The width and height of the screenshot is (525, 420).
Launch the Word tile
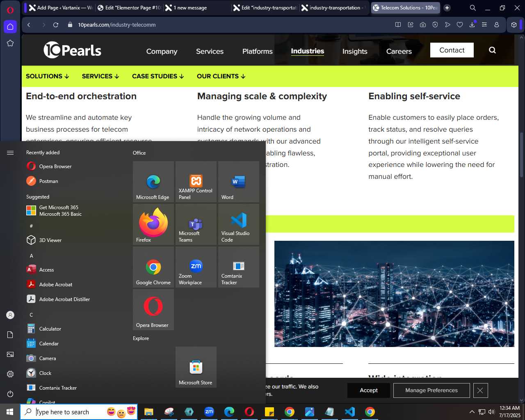[x=239, y=182]
